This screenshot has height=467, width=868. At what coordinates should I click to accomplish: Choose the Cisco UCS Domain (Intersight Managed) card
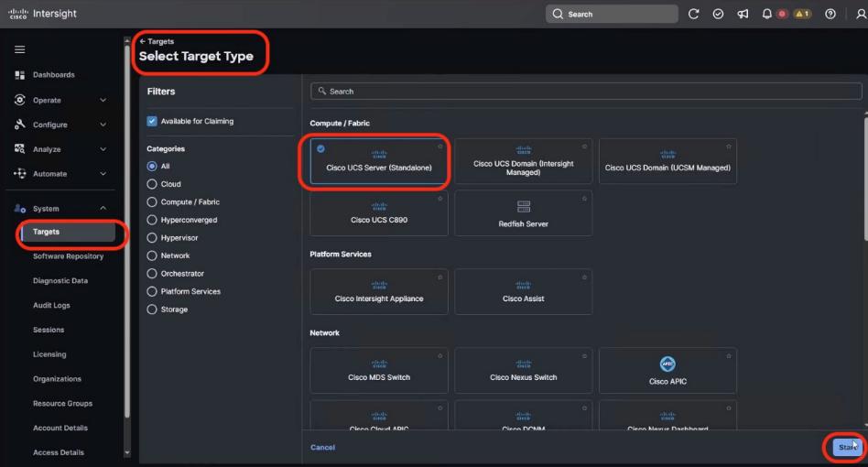[523, 161]
